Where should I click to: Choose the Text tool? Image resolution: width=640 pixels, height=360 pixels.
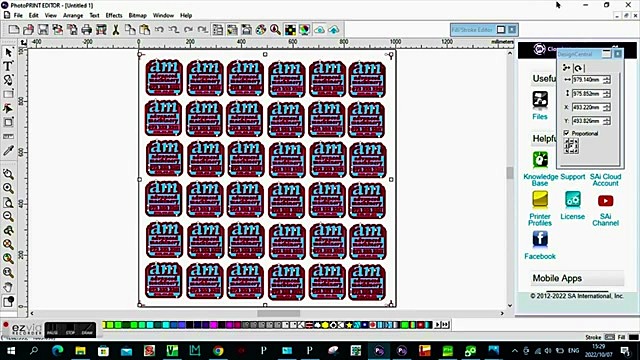(8, 66)
